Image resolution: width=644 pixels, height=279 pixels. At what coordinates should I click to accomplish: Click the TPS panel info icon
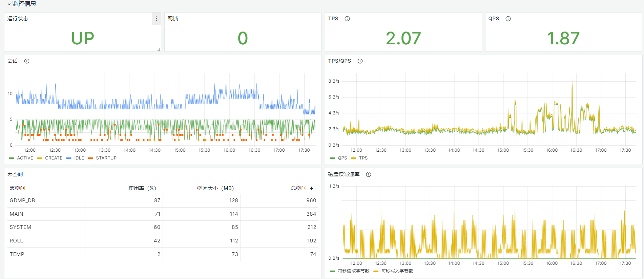347,19
